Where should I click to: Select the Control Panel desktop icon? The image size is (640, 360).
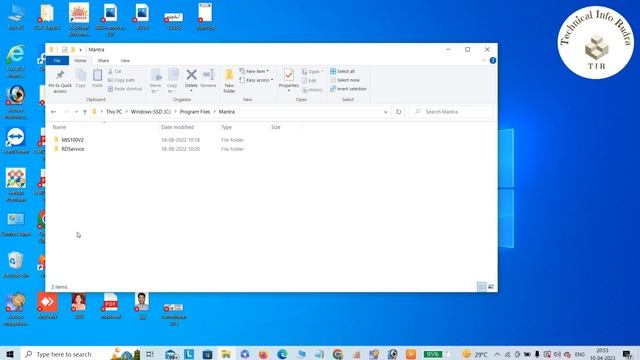(x=16, y=224)
